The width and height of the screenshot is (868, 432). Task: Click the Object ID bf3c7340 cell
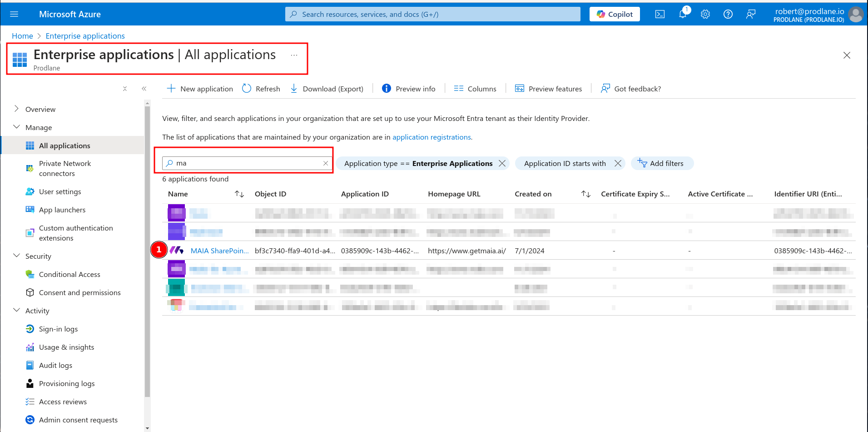click(295, 251)
